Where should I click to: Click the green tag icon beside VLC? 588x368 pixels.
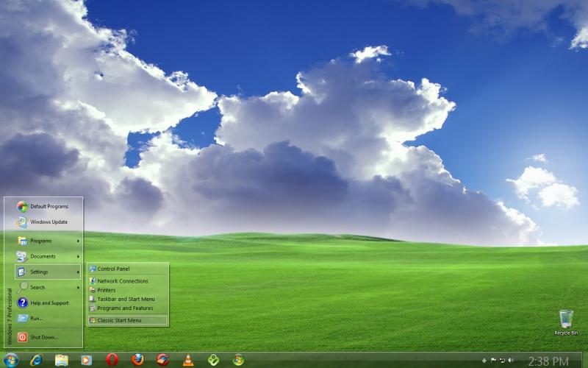pos(213,360)
